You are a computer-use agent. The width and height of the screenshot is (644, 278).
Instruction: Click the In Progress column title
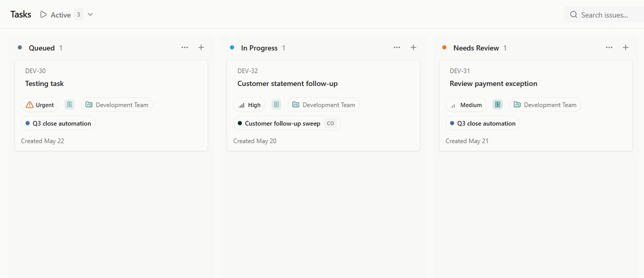point(259,48)
